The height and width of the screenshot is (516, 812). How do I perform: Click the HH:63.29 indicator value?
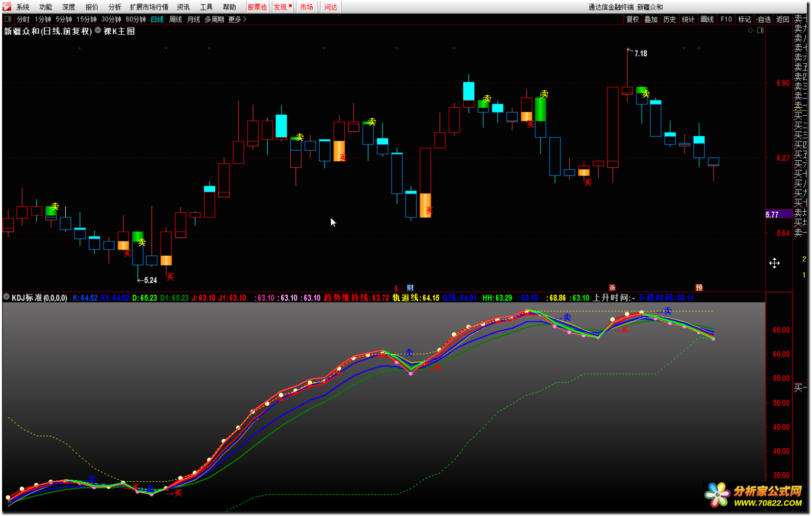497,298
